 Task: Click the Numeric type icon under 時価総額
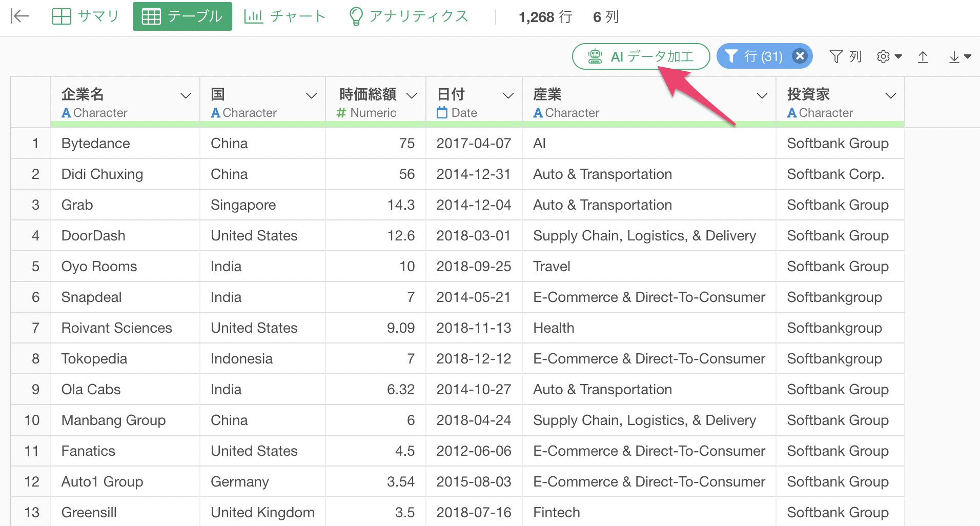coord(341,113)
